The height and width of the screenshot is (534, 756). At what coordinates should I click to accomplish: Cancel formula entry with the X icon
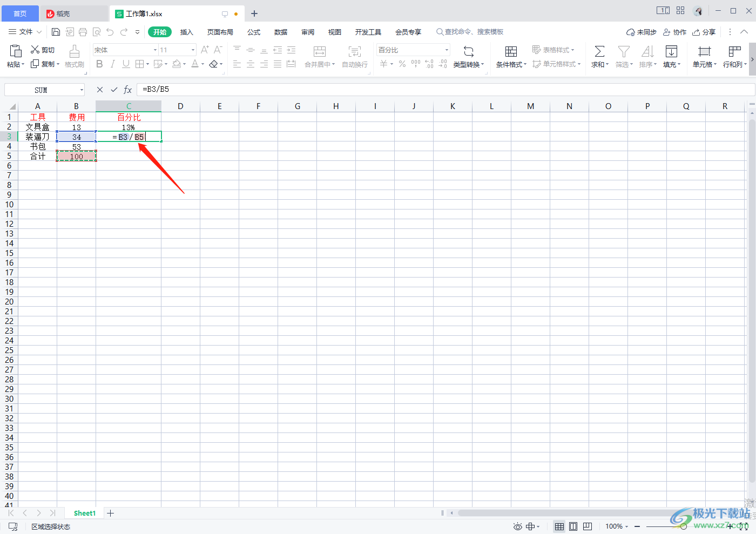click(x=100, y=90)
